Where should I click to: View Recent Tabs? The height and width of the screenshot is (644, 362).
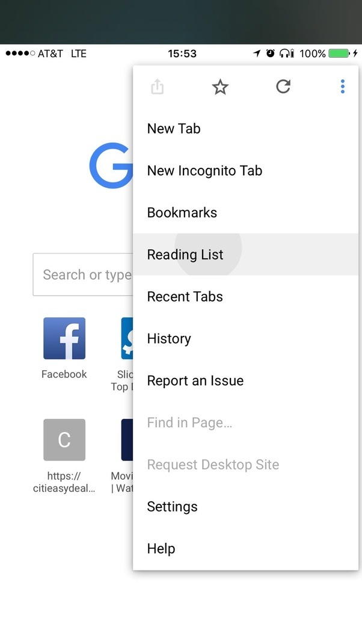[185, 296]
